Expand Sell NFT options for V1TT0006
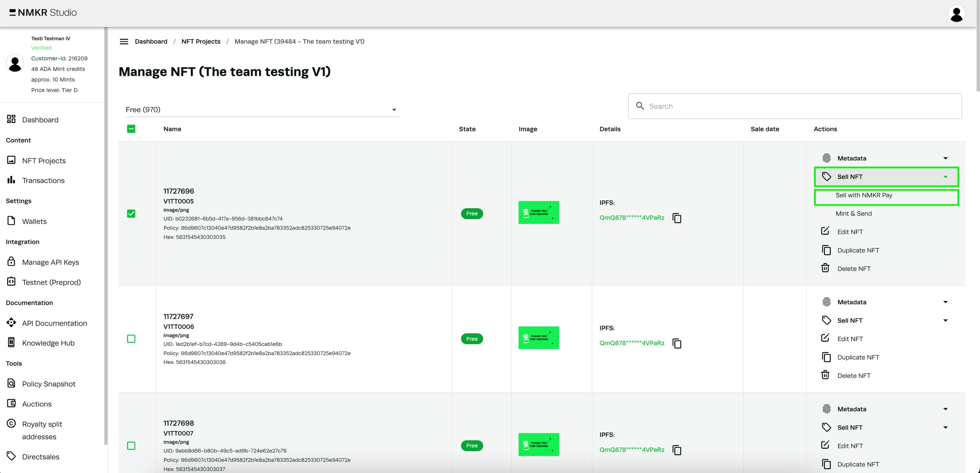980x473 pixels. coord(886,320)
